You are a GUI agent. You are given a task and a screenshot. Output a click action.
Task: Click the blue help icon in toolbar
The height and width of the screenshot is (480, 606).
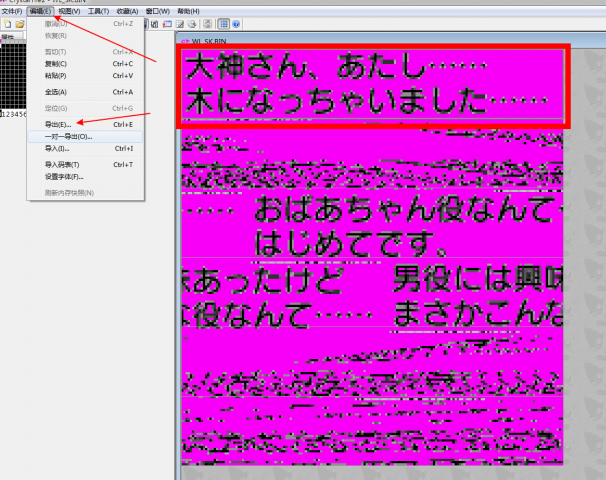pos(236,24)
